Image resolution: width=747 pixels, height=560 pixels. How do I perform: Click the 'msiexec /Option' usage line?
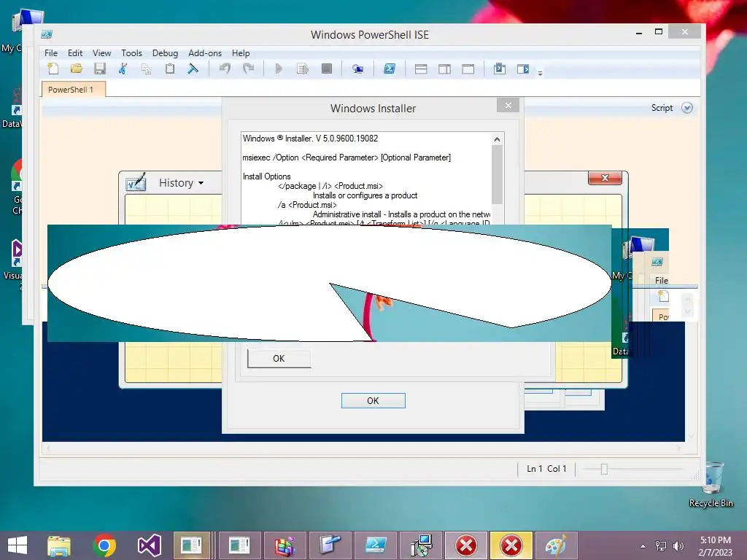(347, 157)
